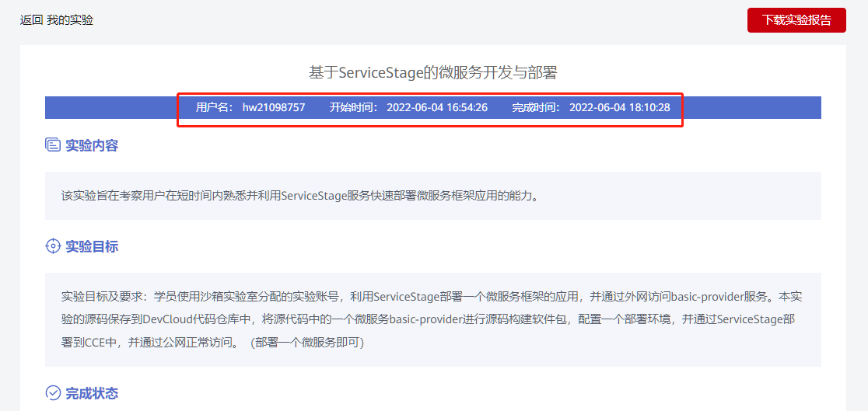868x411 pixels.
Task: Click the paragraph starting 该实验旨在考察用户
Action: [299, 196]
